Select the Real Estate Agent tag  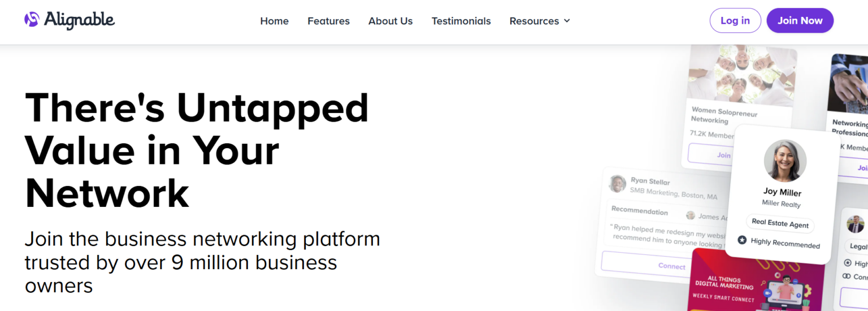pos(780,223)
